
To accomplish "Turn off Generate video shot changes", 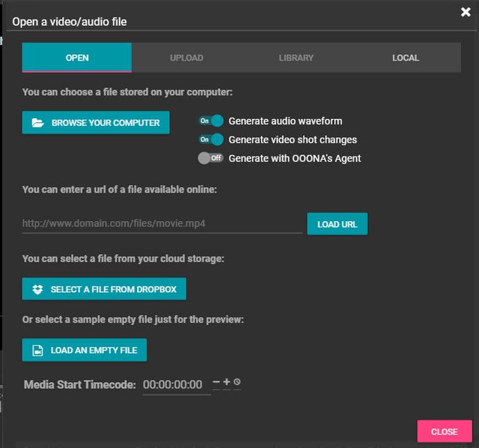I will click(x=211, y=140).
